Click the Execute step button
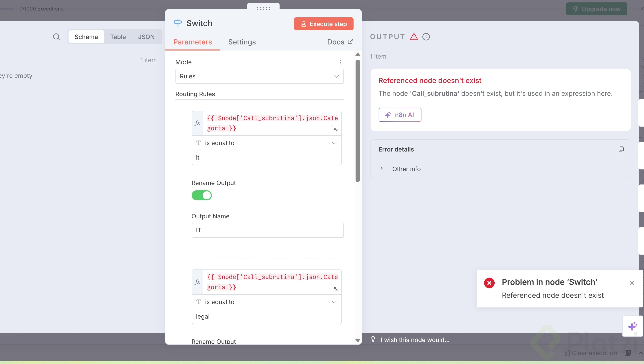The image size is (644, 364). tap(324, 24)
